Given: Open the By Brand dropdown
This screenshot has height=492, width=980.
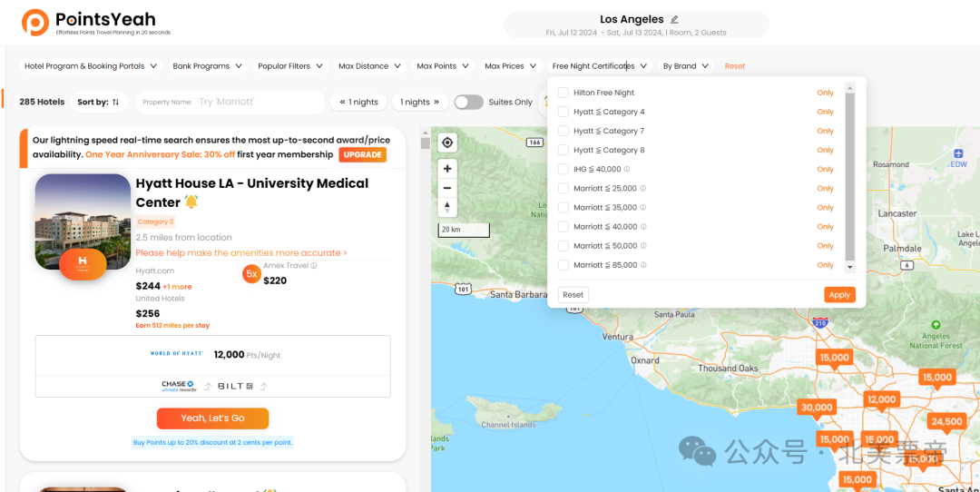Looking at the screenshot, I should [686, 65].
